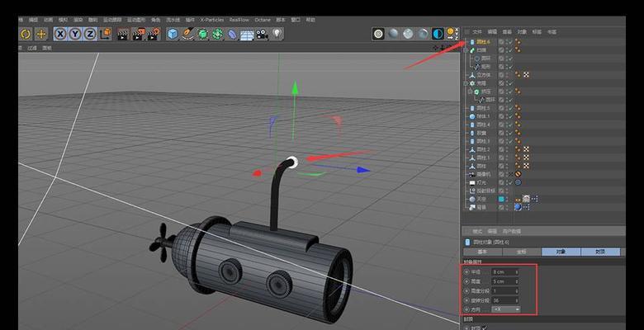Image resolution: width=644 pixels, height=330 pixels.
Task: Open the 标签 menu in object manager
Action: click(x=537, y=31)
